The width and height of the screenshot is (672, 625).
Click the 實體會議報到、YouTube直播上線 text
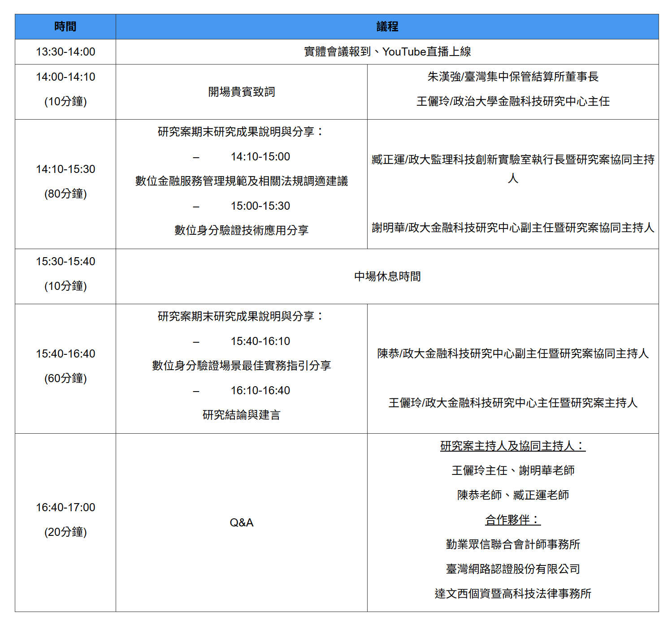(x=387, y=52)
